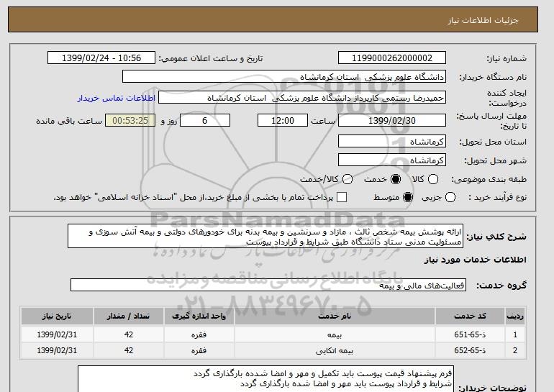Click the delivery city field کرمانشاه
554x392 pixels.
click(x=392, y=160)
